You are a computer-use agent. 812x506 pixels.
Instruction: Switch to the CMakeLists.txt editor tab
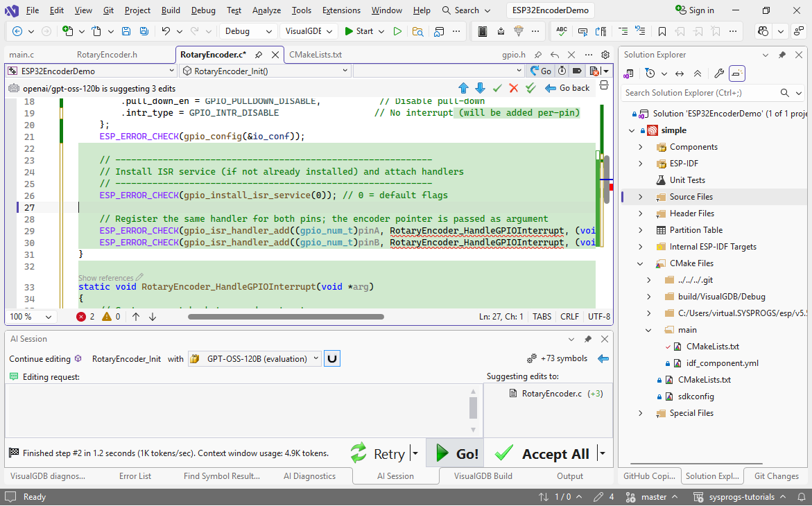click(315, 55)
